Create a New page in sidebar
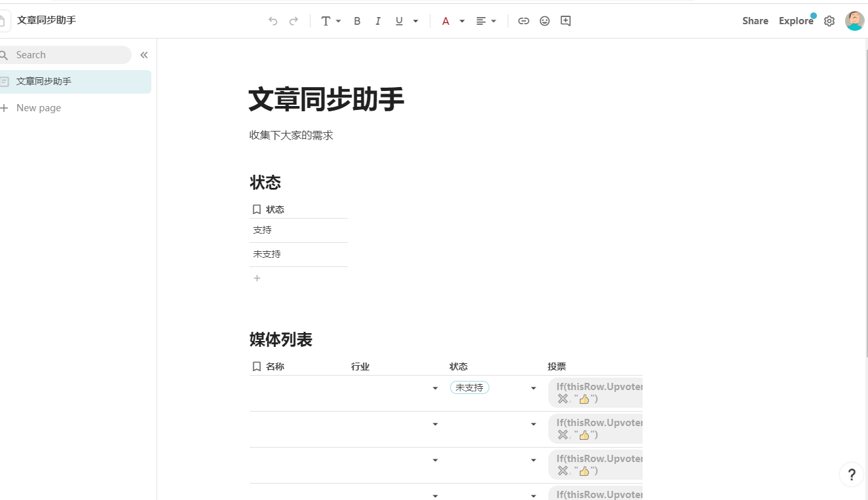868x500 pixels. pos(38,108)
